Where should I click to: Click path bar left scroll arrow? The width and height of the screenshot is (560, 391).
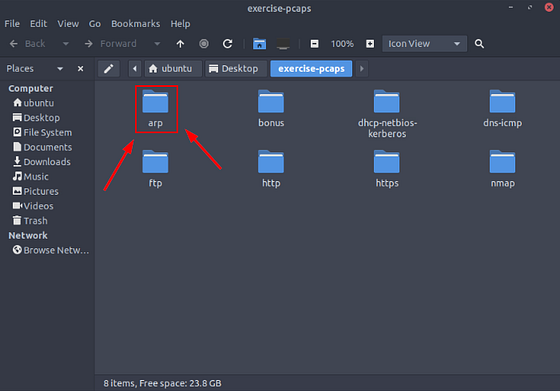(135, 69)
